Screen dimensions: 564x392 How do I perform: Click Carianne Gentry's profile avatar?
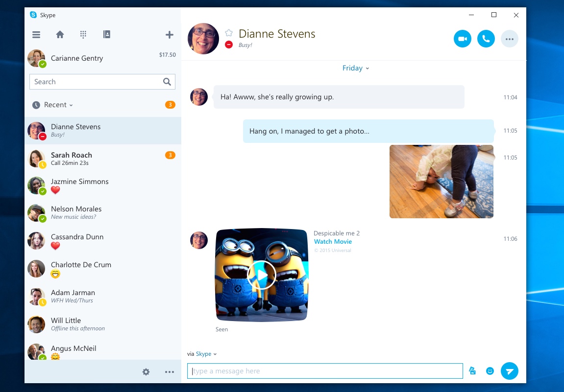pyautogui.click(x=37, y=58)
